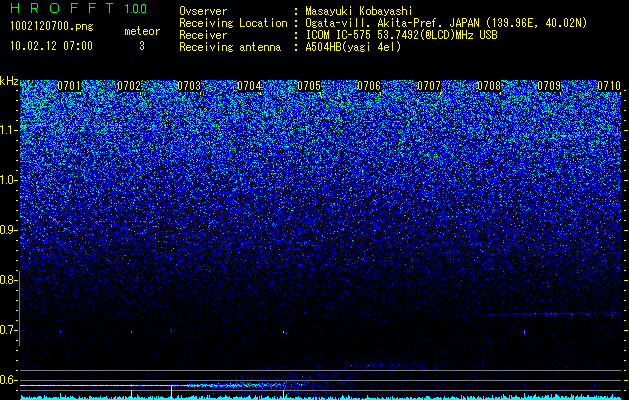Image resolution: width=629 pixels, height=400 pixels.
Task: Go to the 0710 time marker
Action: pos(609,86)
